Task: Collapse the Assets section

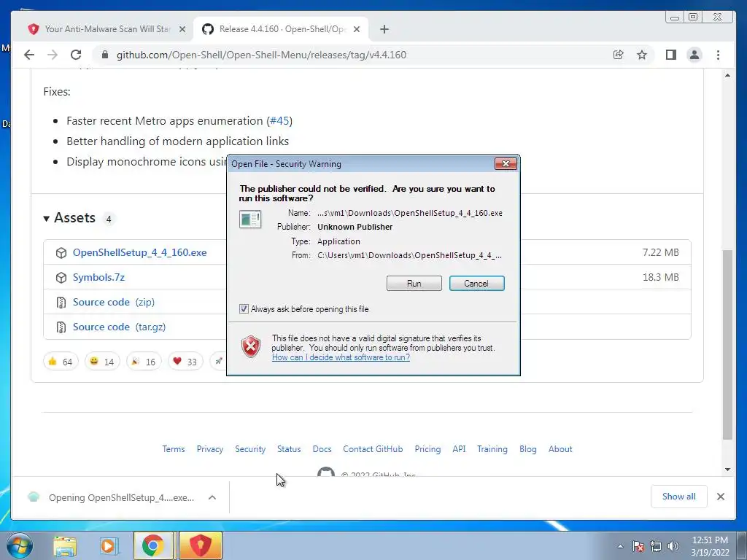Action: coord(46,219)
